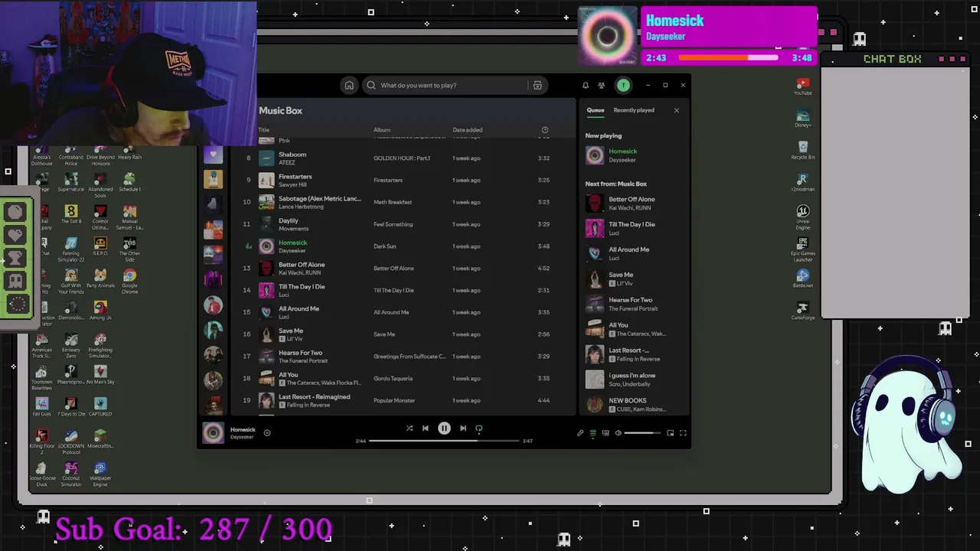Open the miniplayer icon
The width and height of the screenshot is (980, 551).
[x=670, y=433]
